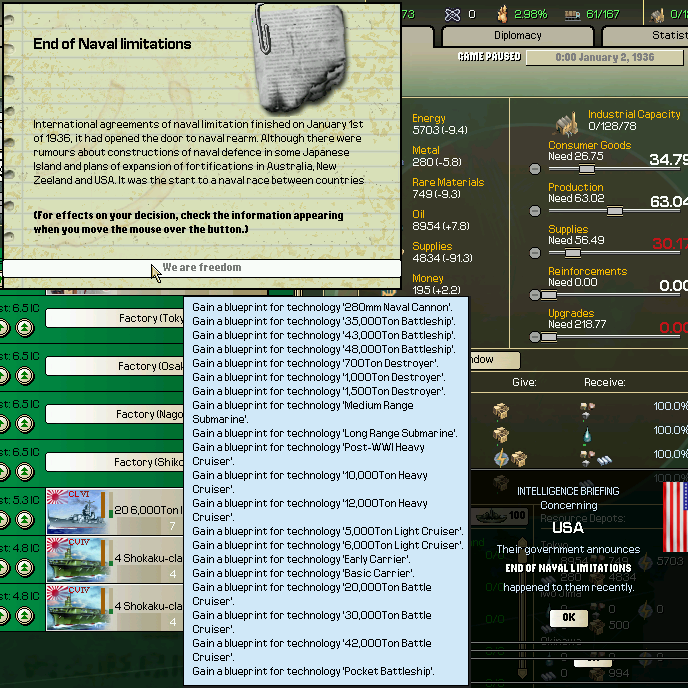688x688 pixels.
Task: Click the supplies crate icon in second trade row
Action: coord(501,435)
